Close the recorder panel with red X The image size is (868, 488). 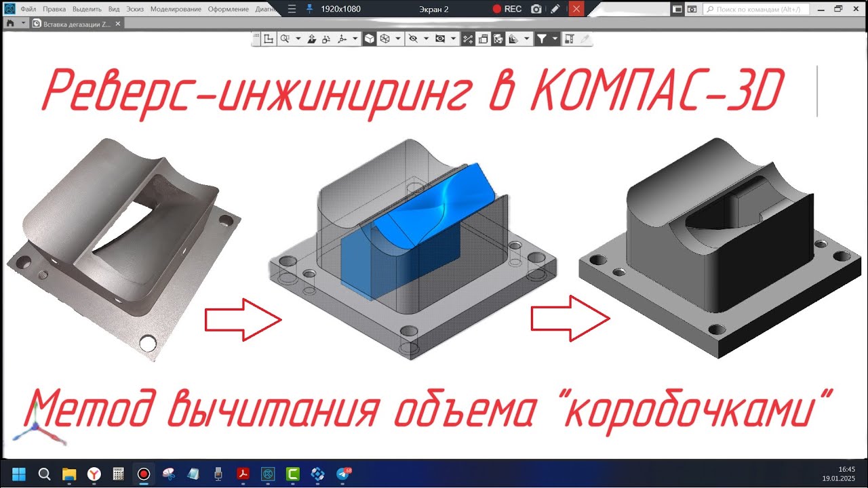(576, 9)
